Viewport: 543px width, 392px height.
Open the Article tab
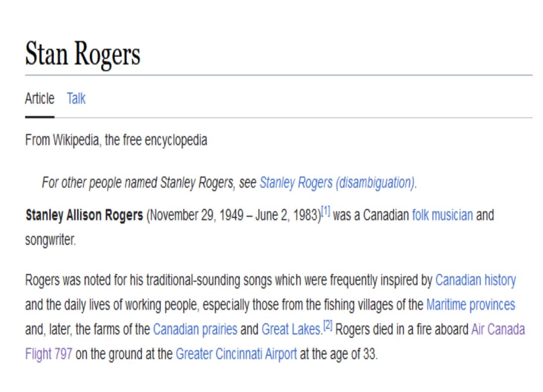point(40,99)
